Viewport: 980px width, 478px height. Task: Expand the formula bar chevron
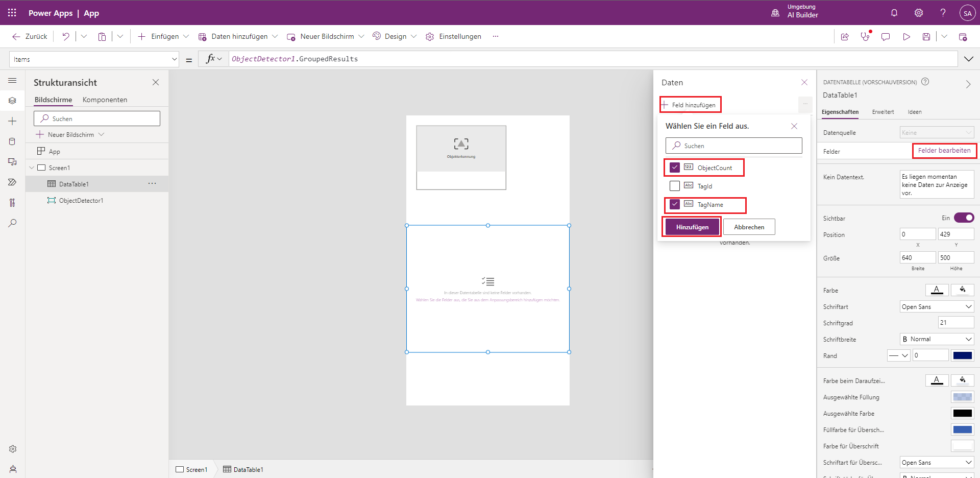click(x=968, y=59)
